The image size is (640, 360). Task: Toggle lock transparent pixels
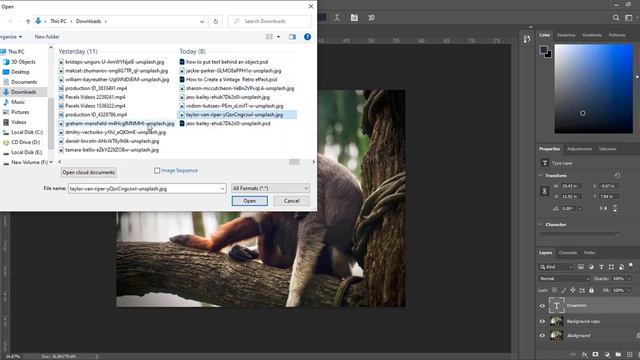554,290
